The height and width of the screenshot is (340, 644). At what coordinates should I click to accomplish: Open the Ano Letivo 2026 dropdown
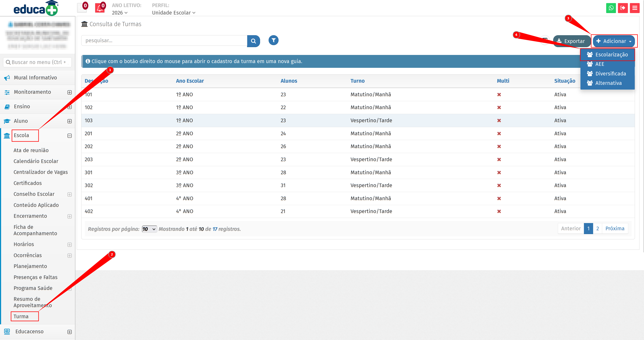click(x=119, y=13)
